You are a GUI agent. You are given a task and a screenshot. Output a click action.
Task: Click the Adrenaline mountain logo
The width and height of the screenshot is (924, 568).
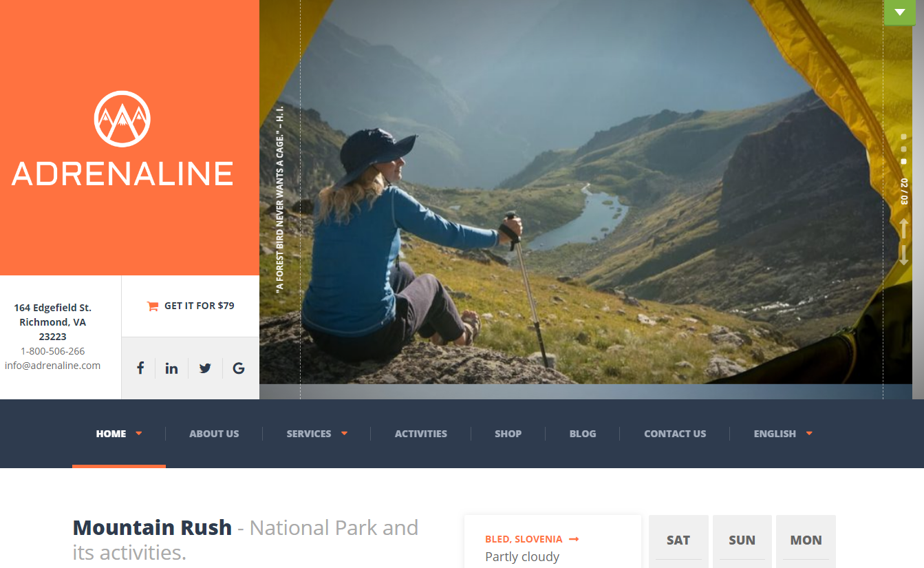122,119
